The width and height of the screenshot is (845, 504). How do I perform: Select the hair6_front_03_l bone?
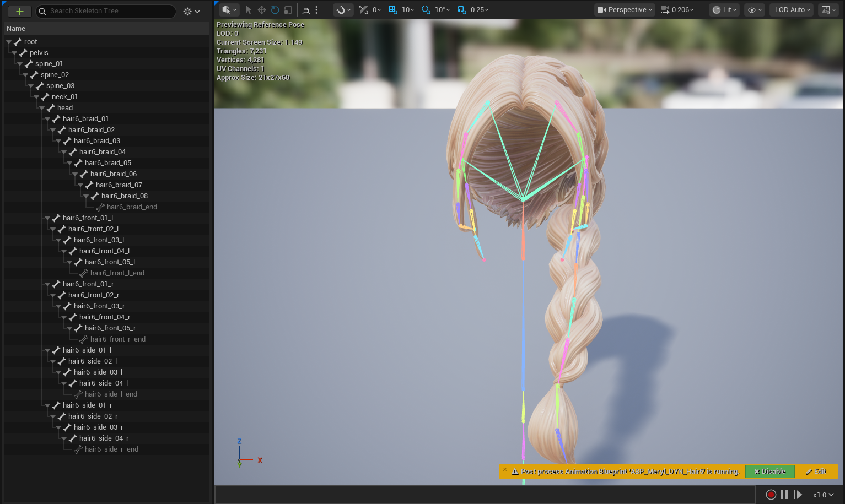click(99, 240)
